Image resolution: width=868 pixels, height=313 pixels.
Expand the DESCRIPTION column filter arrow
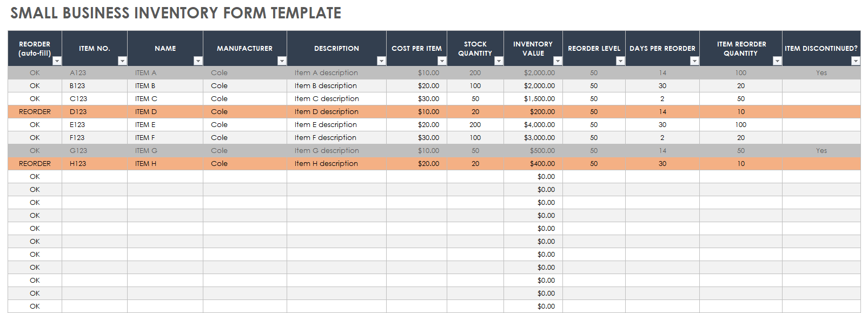(x=381, y=61)
